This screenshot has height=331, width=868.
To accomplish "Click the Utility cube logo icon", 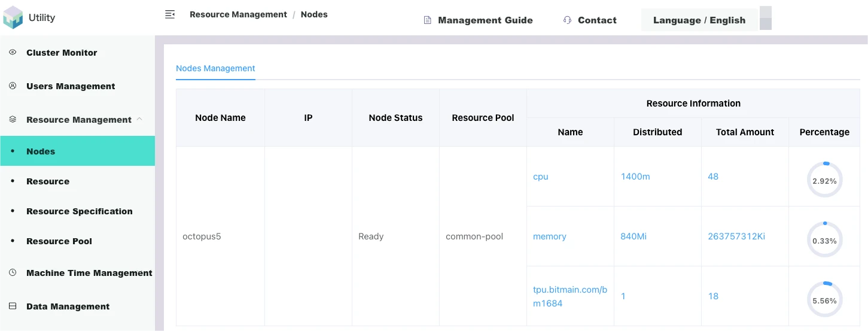I will coord(13,17).
